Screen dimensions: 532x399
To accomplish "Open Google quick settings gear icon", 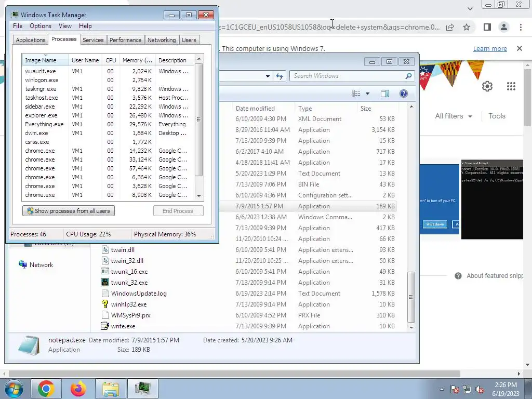I will click(x=487, y=86).
